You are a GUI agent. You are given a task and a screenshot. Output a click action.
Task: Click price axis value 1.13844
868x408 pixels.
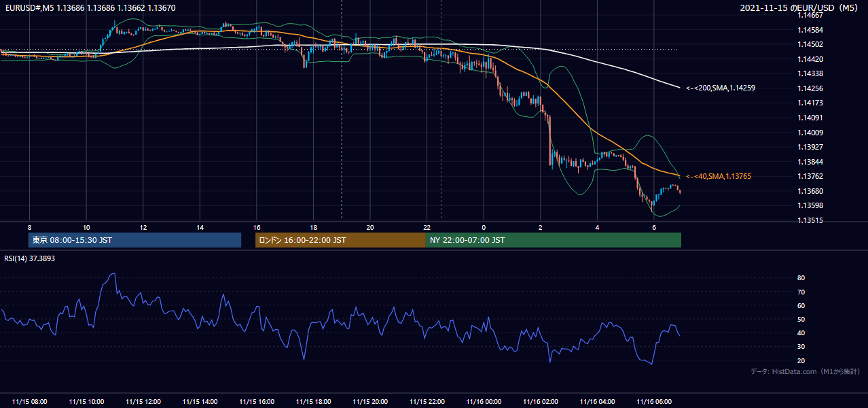(x=810, y=163)
